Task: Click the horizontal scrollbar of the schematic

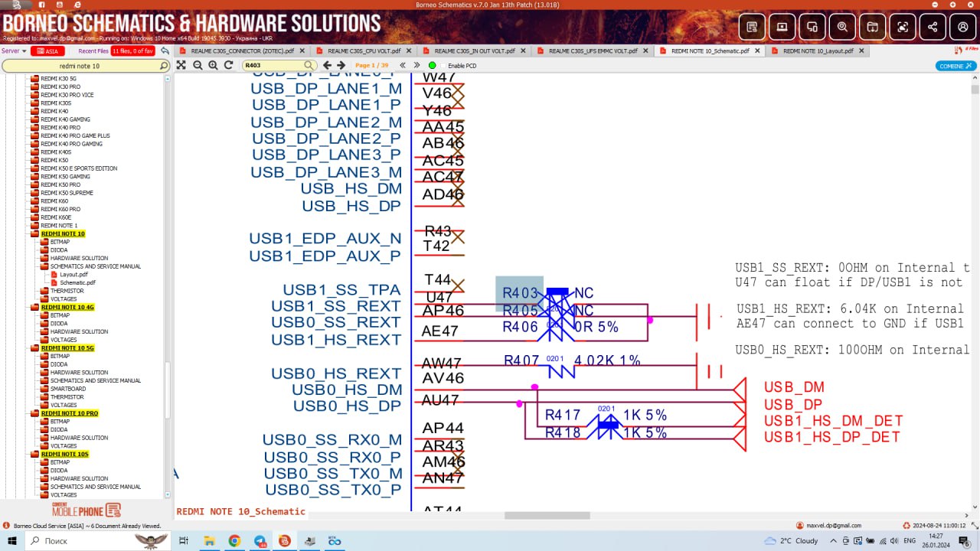Action: (x=547, y=515)
